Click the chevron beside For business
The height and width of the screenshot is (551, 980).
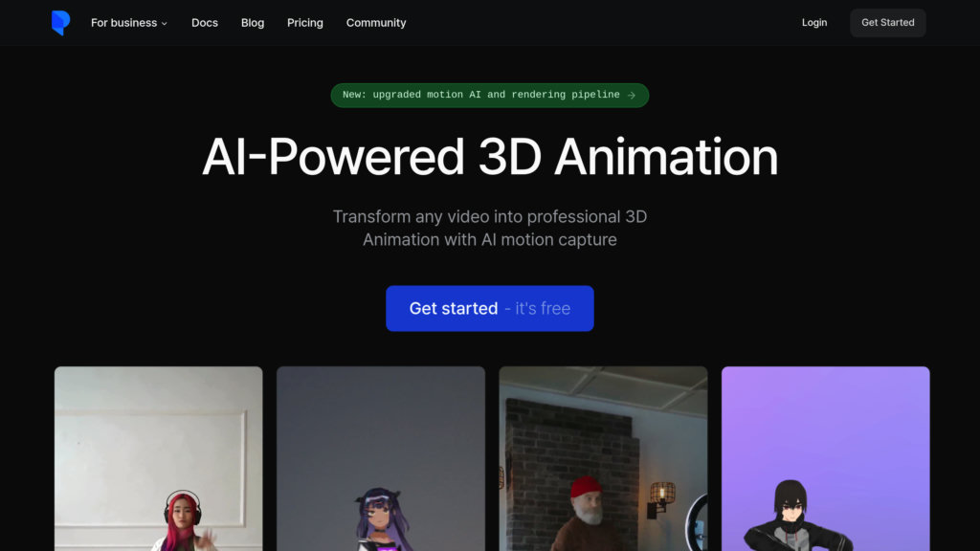point(165,23)
